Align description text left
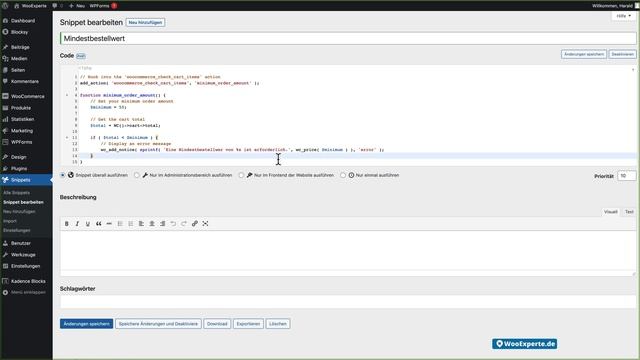 tap(141, 224)
